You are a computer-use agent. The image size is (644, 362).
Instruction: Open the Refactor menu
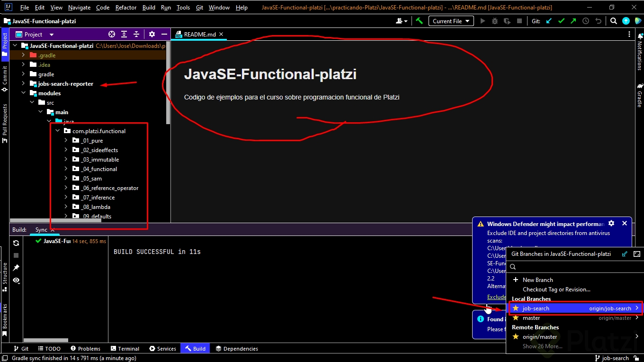tap(126, 8)
